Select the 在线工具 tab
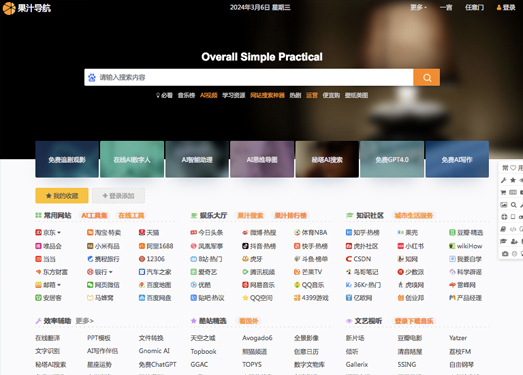Viewport: 523px width, 375px height. (131, 216)
